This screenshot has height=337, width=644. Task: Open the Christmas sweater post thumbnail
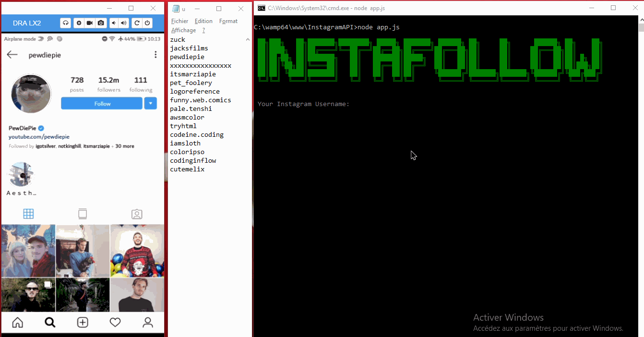(x=137, y=251)
